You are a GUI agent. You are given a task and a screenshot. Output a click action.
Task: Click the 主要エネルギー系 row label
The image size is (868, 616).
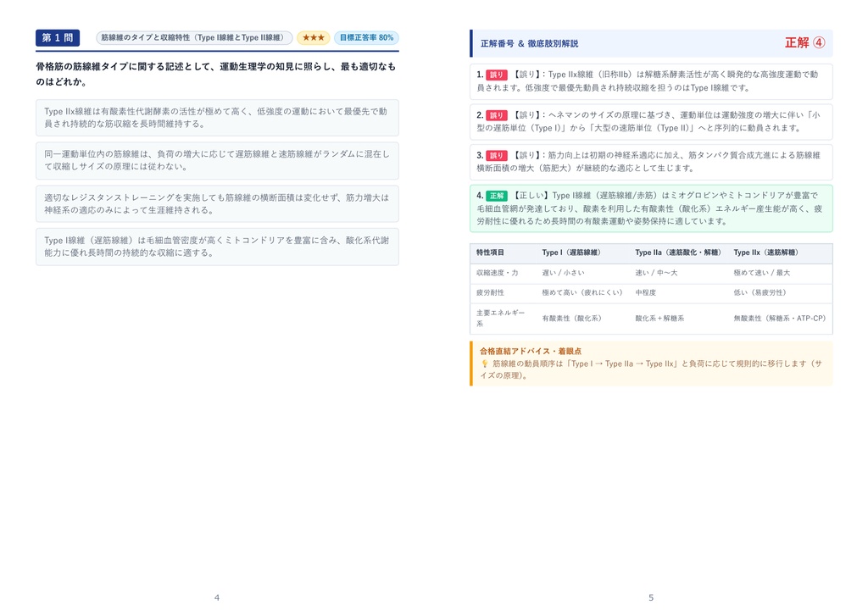pos(500,318)
